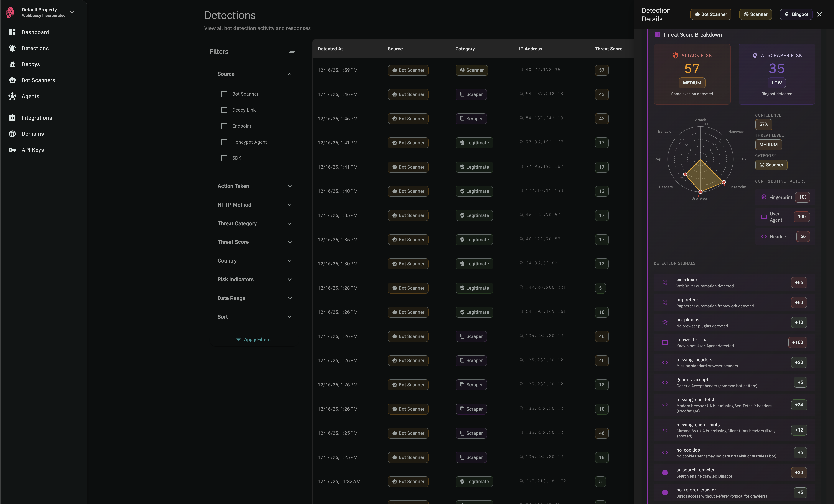Click the Fingerprint contributing factor score

[x=802, y=197]
